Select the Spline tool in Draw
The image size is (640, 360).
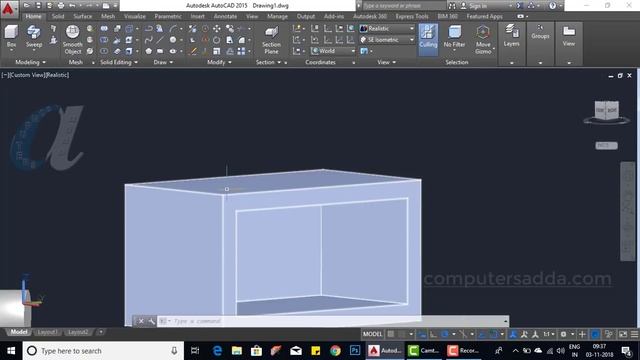(x=149, y=40)
